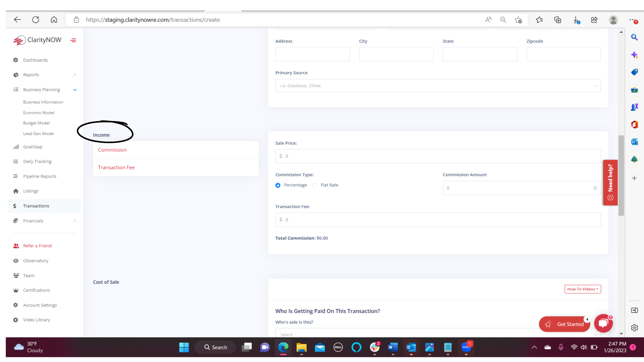Select Percentage commission type radio button
Screen dimensions: 644x362
click(x=278, y=185)
